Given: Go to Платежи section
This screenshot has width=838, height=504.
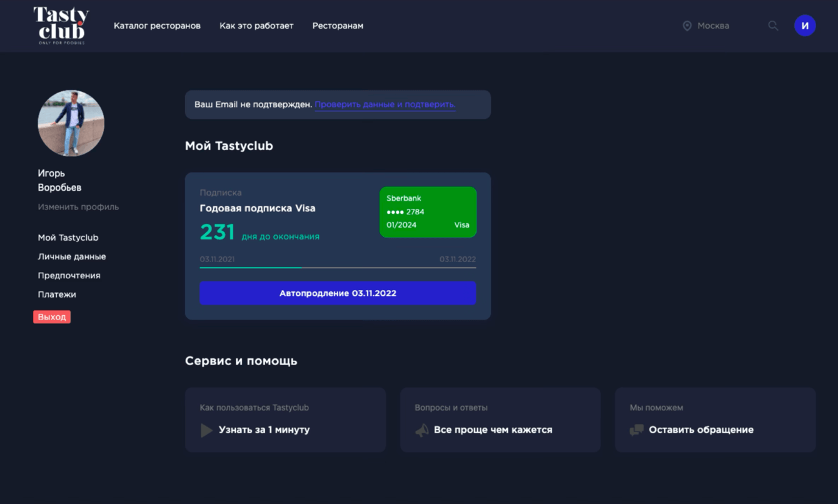Looking at the screenshot, I should [57, 294].
